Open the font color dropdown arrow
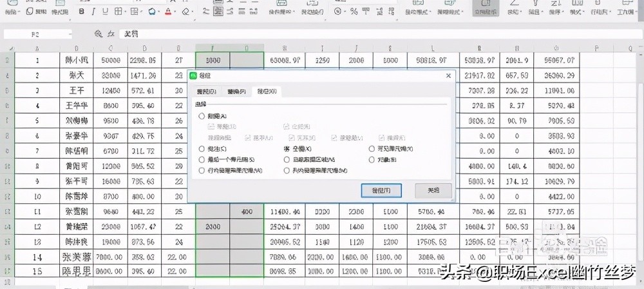644x289 pixels. (x=175, y=12)
